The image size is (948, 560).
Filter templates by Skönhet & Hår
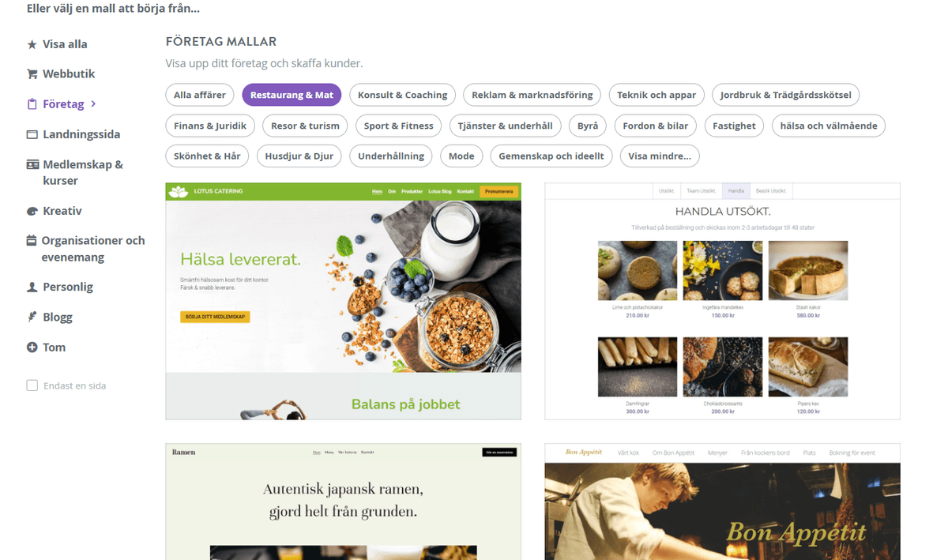[207, 156]
